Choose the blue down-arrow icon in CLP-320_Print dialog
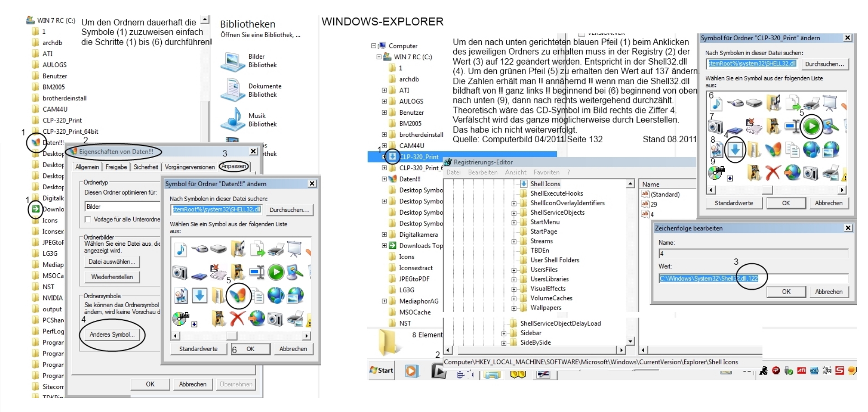This screenshot has width=868, height=412. click(x=735, y=150)
